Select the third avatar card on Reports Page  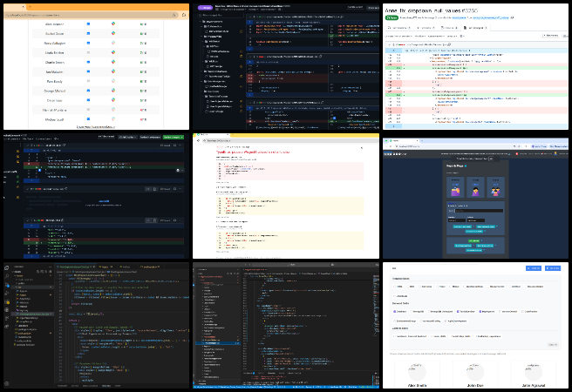tap(495, 187)
